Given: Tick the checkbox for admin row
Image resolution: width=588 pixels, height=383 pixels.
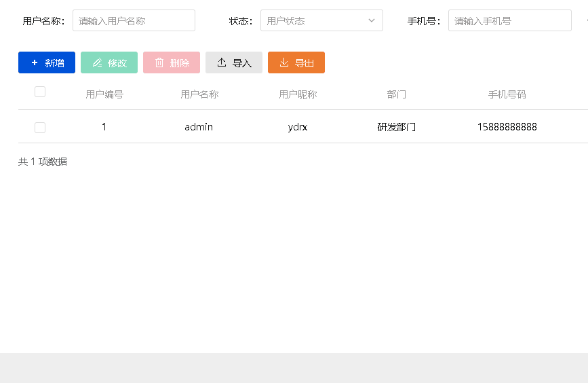Looking at the screenshot, I should click(40, 127).
